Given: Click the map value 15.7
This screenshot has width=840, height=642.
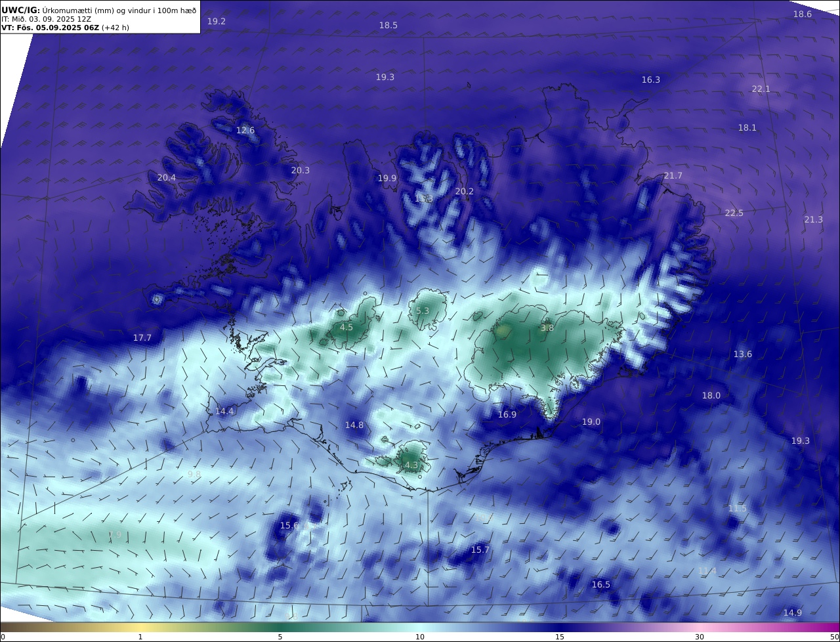Looking at the screenshot, I should pos(480,550).
